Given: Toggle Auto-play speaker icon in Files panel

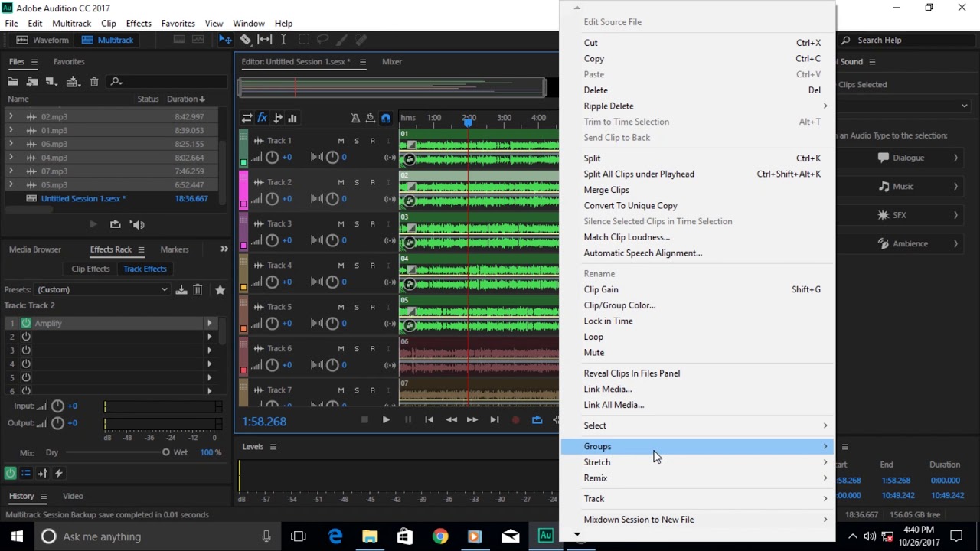Looking at the screenshot, I should pos(137,224).
